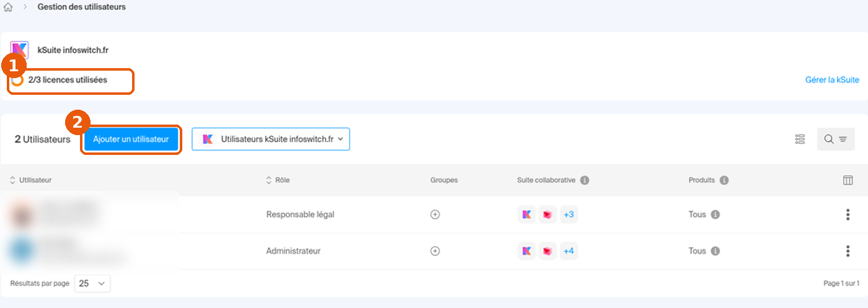Show info next to Tous, Administrateur row
Screen dimensions: 868x308
715,251
